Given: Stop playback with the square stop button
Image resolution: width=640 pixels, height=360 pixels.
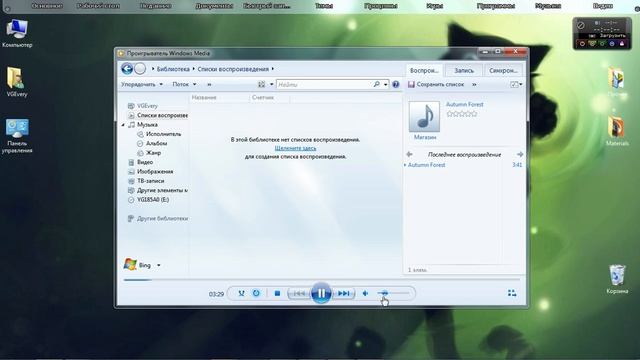Looking at the screenshot, I should (x=277, y=293).
